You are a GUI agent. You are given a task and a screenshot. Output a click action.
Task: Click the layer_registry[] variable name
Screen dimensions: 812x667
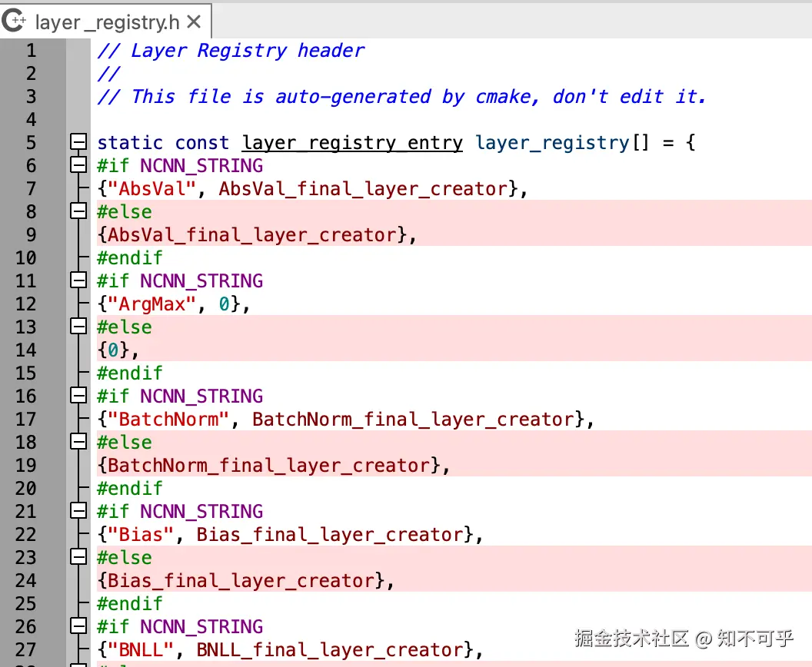click(x=562, y=143)
